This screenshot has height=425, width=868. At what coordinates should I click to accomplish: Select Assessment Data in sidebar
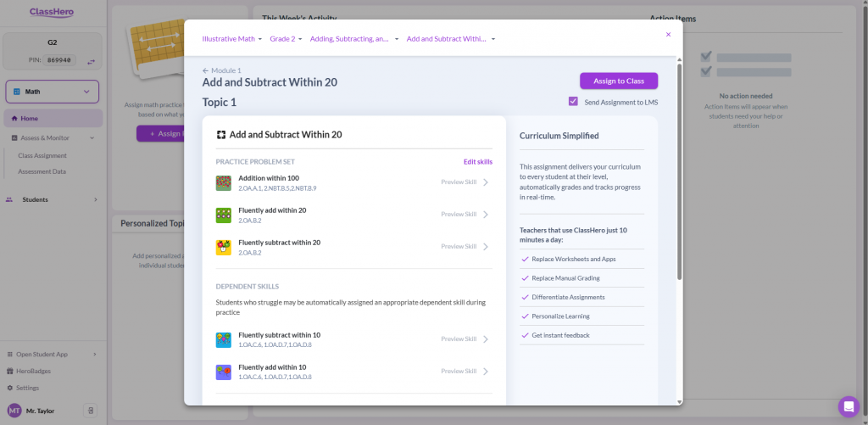(x=42, y=171)
